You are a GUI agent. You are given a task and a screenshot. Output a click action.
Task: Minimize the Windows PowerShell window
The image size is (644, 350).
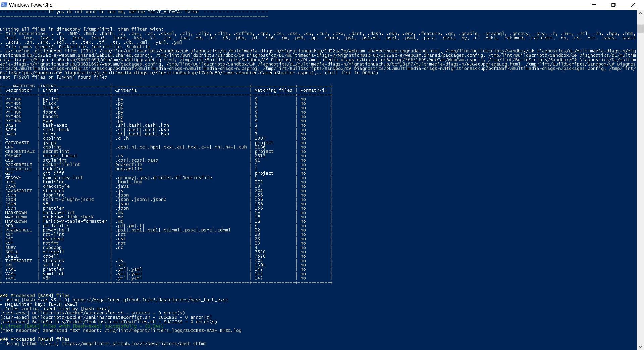pos(594,5)
